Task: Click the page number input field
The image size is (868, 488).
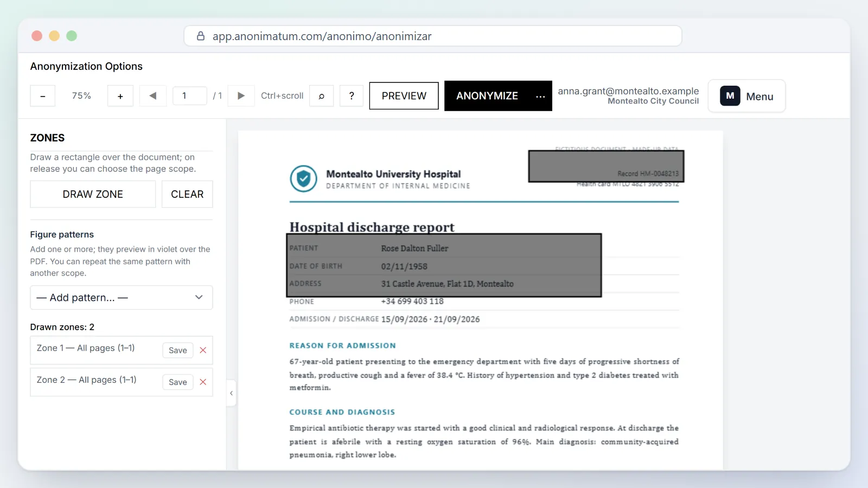Action: click(190, 96)
